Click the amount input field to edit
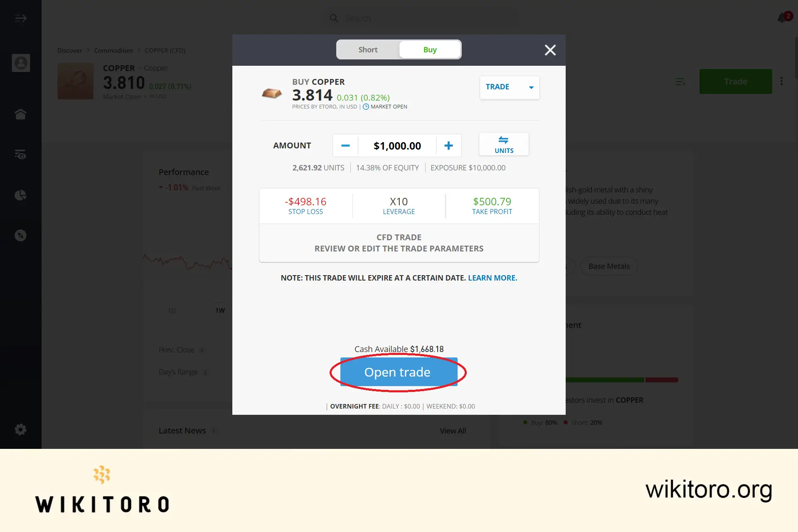The height and width of the screenshot is (532, 798). [397, 145]
